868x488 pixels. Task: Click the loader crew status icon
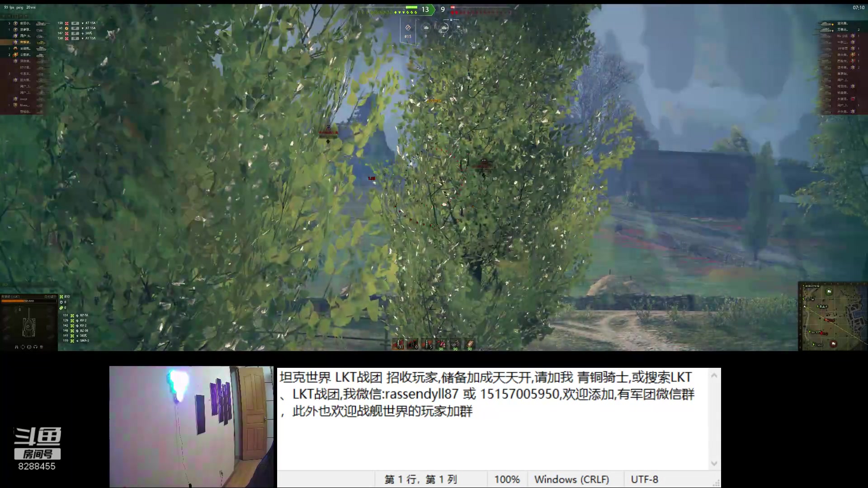coord(42,347)
